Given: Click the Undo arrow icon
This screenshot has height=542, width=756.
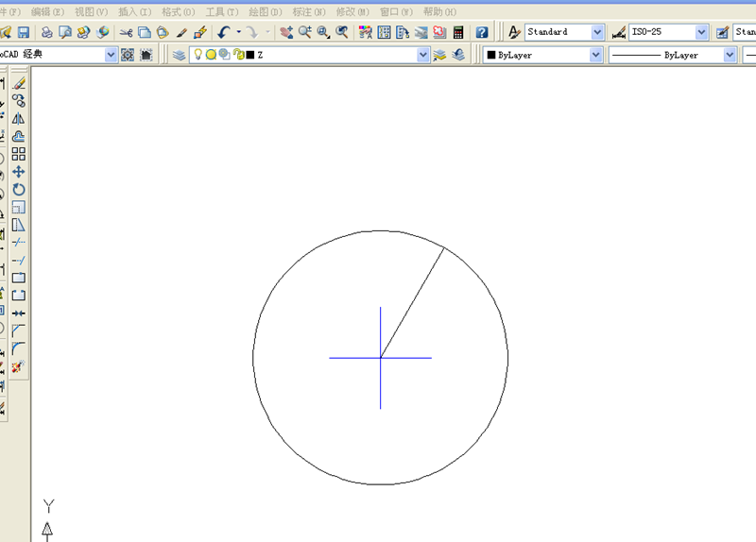Looking at the screenshot, I should [x=224, y=32].
